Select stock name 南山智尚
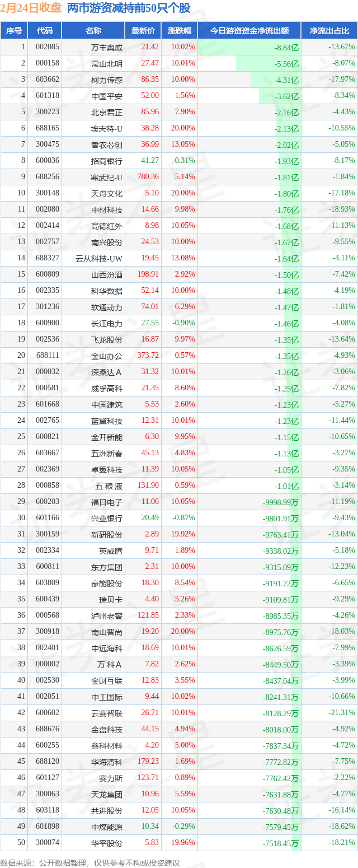 click(x=107, y=632)
